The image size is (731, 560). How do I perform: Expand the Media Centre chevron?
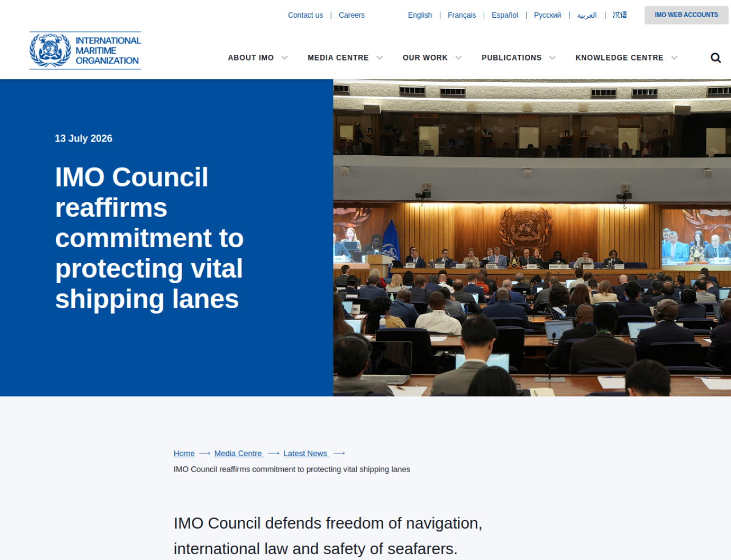coord(379,58)
